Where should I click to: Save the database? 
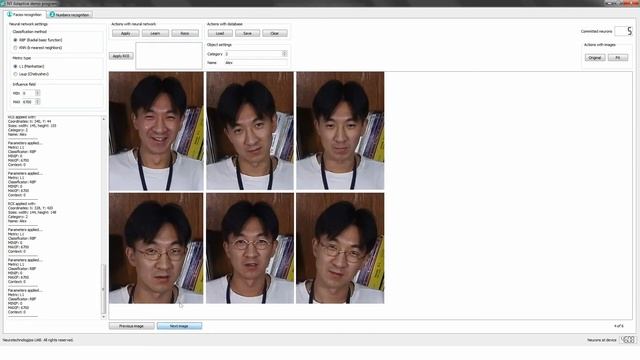[247, 33]
